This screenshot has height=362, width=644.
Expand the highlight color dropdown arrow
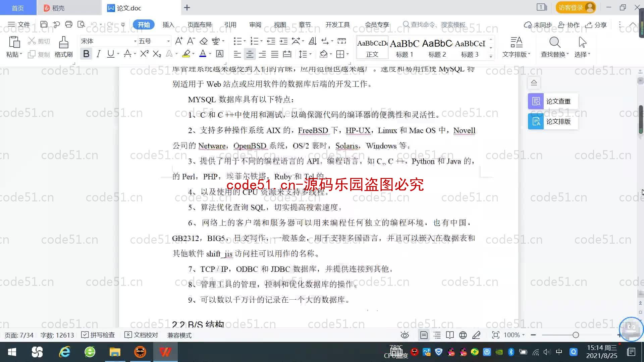click(193, 54)
